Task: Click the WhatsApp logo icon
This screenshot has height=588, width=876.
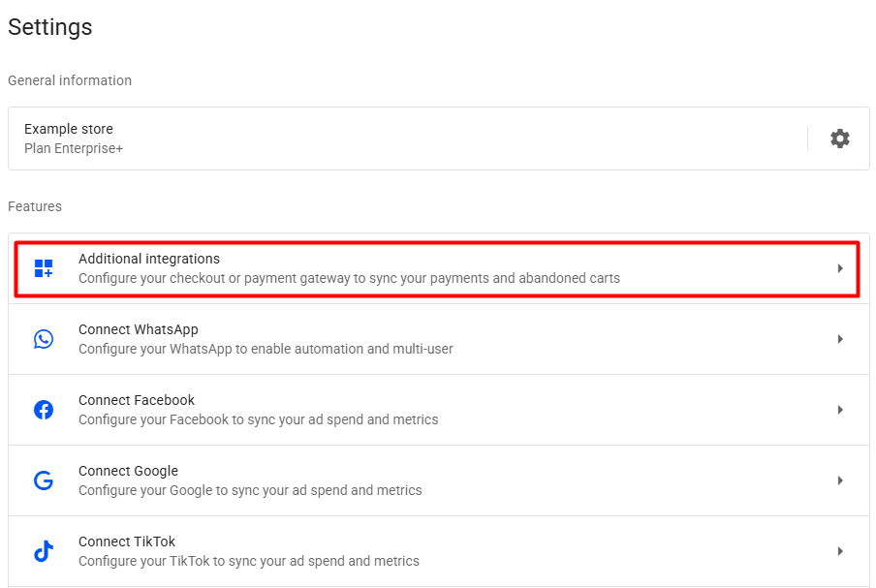Action: tap(44, 339)
